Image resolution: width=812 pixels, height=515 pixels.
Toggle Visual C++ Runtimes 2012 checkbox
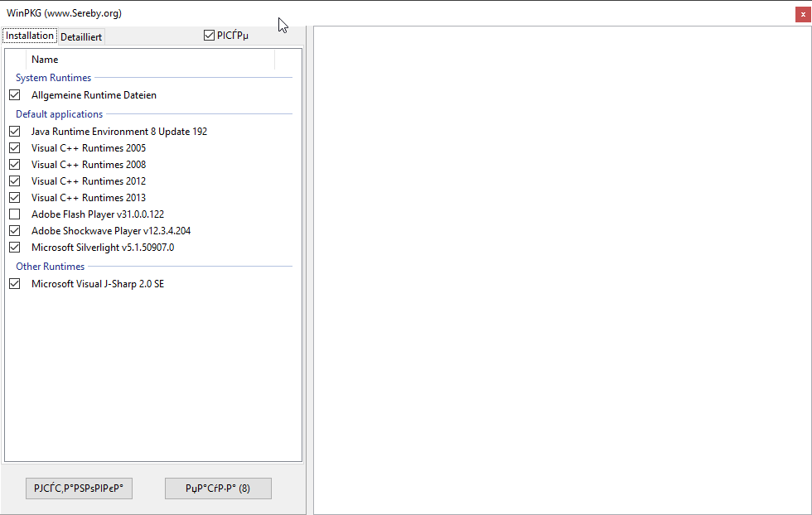coord(15,181)
